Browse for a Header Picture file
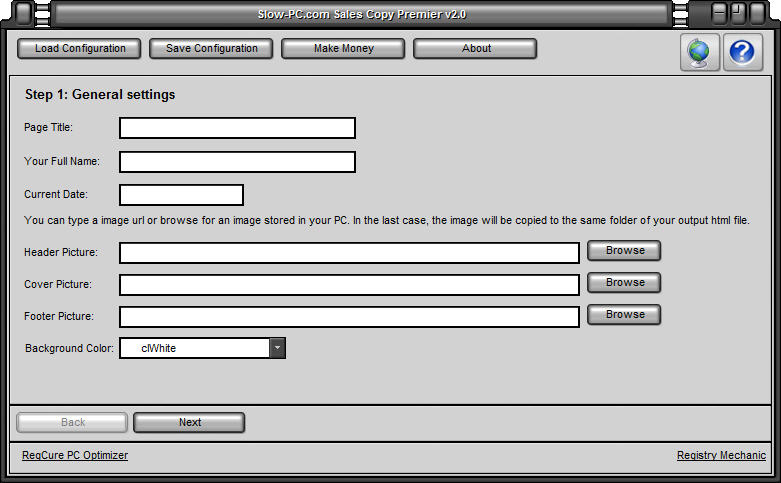Screen dimensions: 781x483 coord(624,251)
